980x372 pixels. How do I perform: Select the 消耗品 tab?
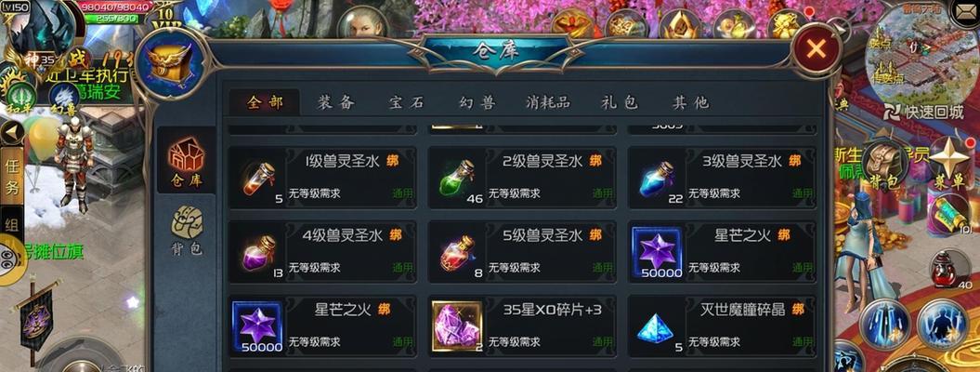pyautogui.click(x=547, y=102)
